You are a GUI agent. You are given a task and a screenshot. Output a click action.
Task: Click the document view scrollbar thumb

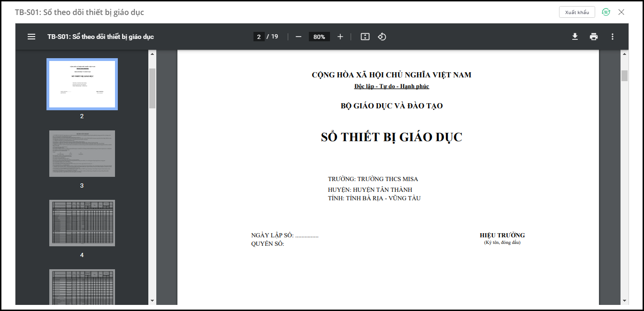624,76
